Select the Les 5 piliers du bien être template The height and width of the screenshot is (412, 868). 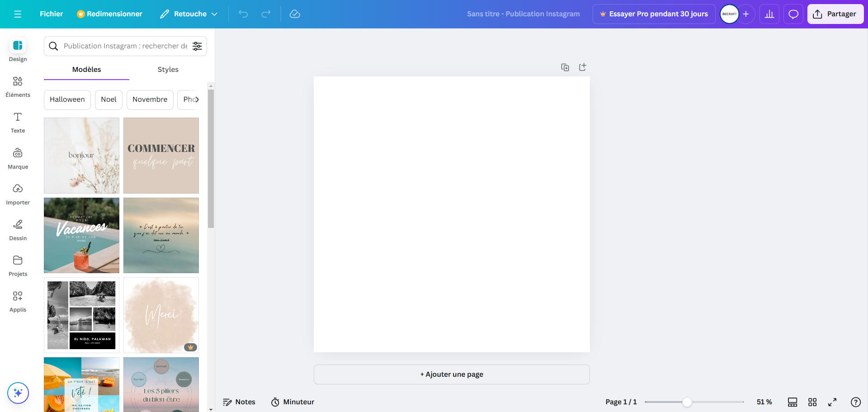tap(161, 384)
